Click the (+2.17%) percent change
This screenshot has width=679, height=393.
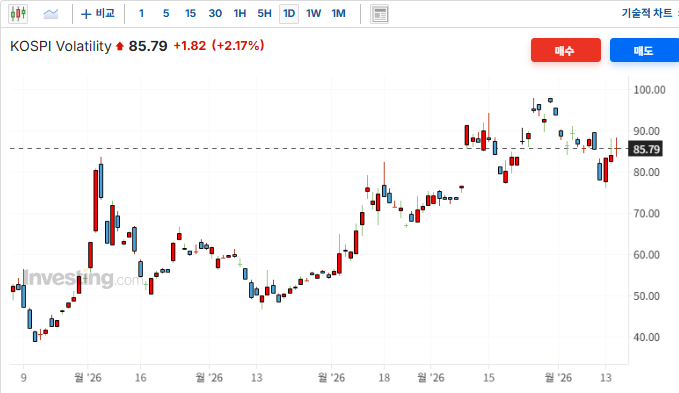coord(238,45)
